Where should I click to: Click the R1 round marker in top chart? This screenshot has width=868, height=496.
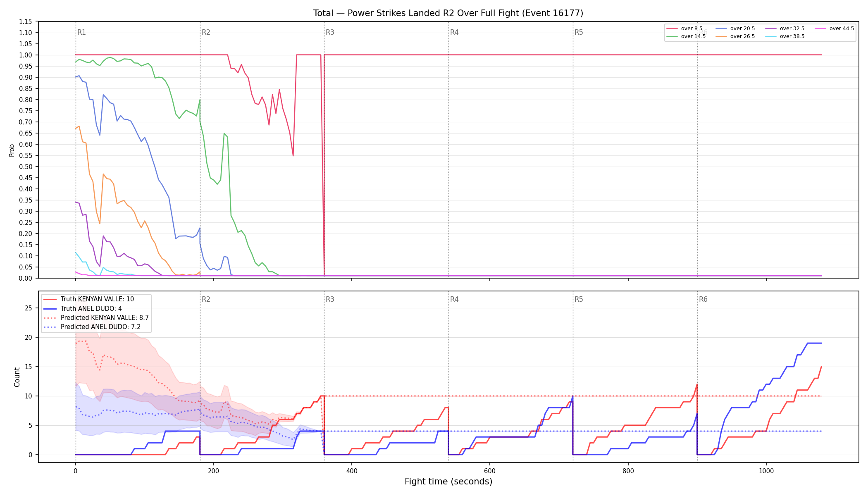coord(81,32)
